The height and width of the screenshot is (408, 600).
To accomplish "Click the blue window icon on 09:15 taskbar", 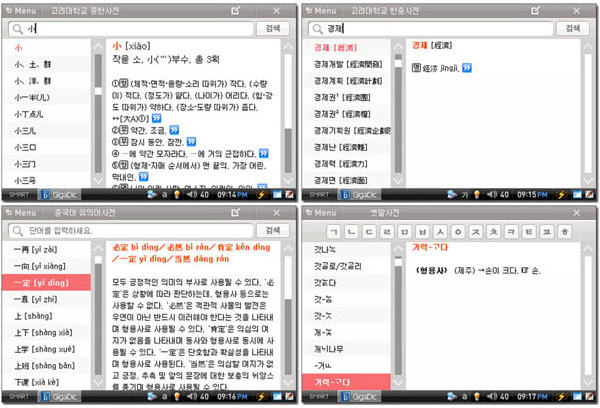I will [577, 195].
